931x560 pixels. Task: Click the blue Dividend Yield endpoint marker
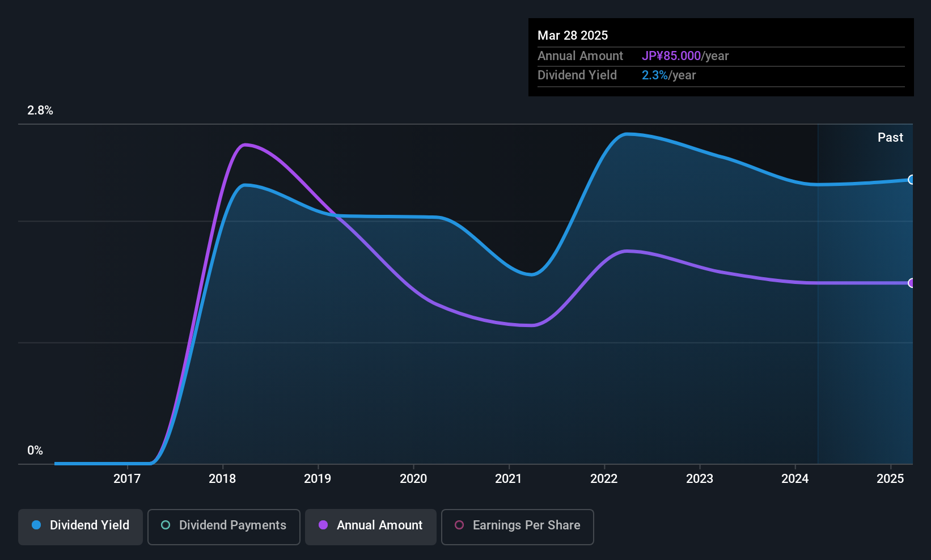(911, 180)
